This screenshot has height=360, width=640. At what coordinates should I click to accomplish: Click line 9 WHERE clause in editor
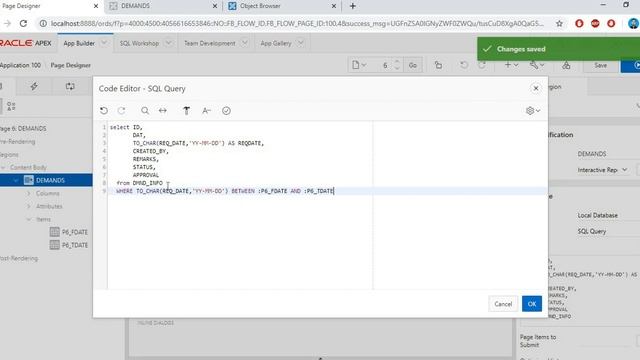click(225, 191)
